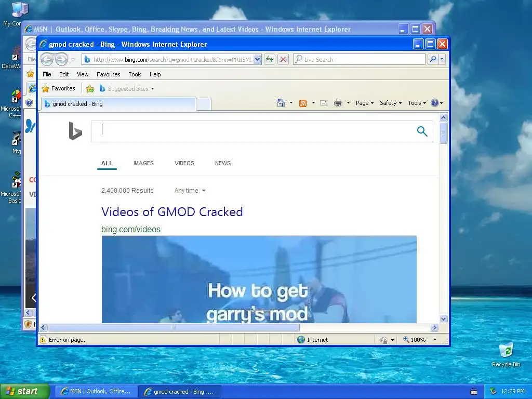Add page to Favorites Bar icon
This screenshot has height=399, width=532.
tap(90, 88)
